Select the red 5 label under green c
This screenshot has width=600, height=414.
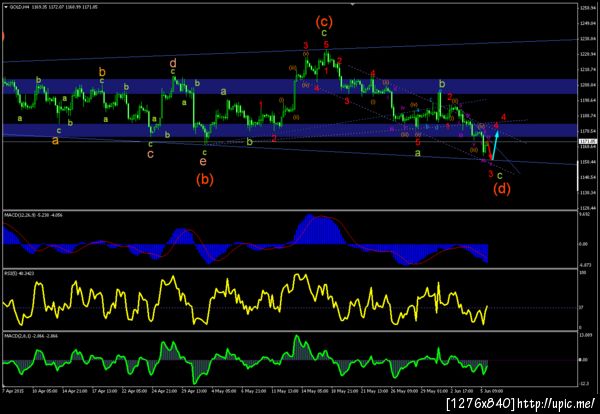click(x=326, y=44)
